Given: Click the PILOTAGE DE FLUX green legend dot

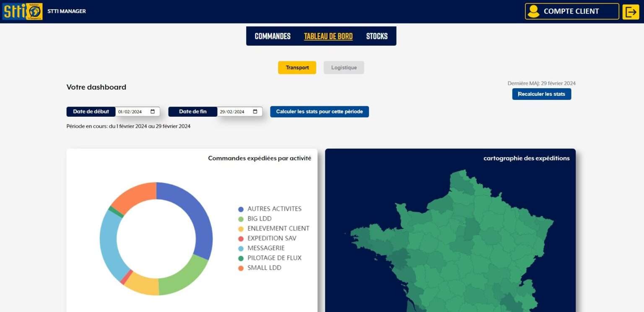Looking at the screenshot, I should click(x=241, y=258).
